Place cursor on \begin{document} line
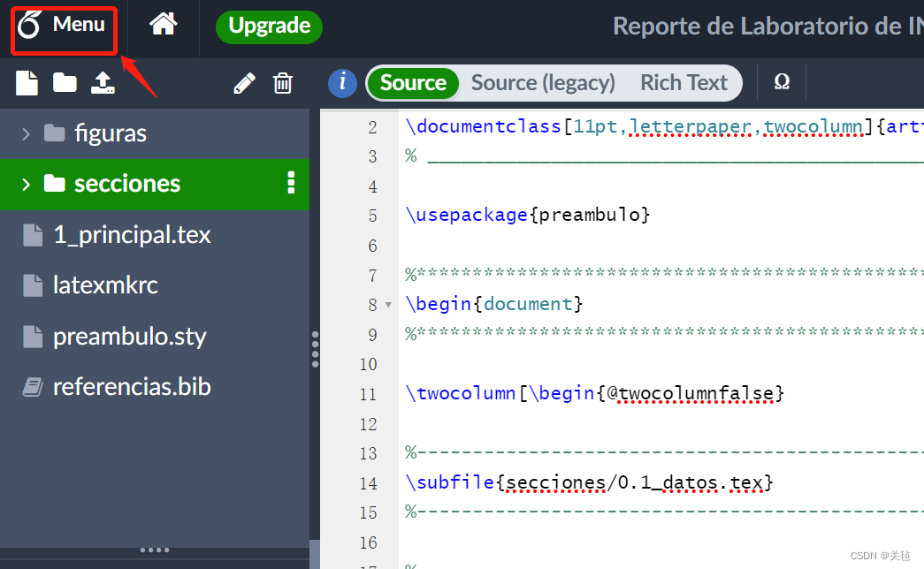Viewport: 924px width, 569px height. pos(493,305)
